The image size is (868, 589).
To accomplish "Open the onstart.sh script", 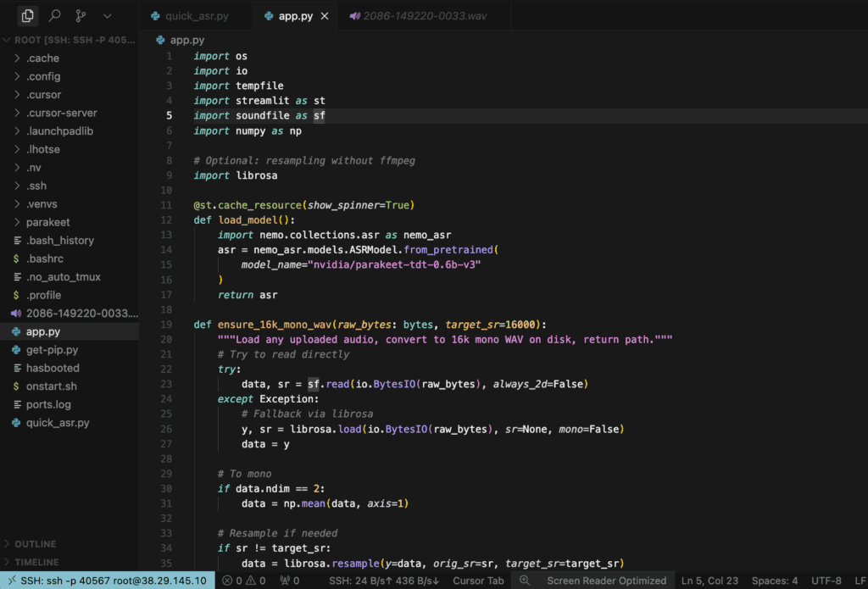I will click(x=70, y=386).
